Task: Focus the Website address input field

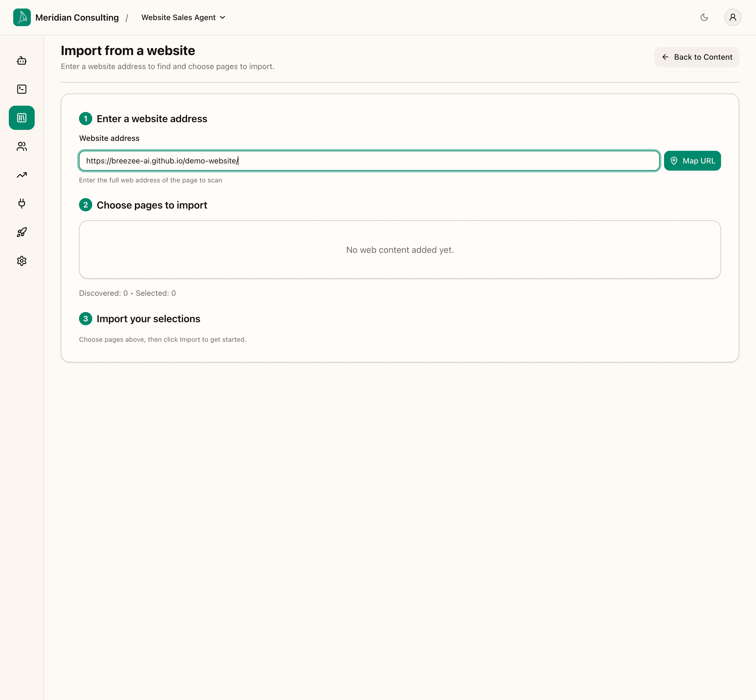Action: [369, 161]
